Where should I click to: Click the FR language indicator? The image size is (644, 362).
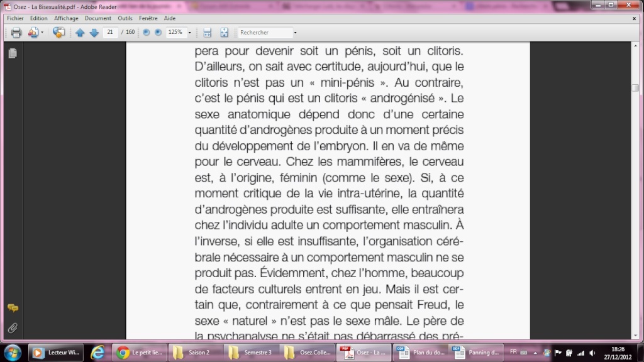pos(513,352)
